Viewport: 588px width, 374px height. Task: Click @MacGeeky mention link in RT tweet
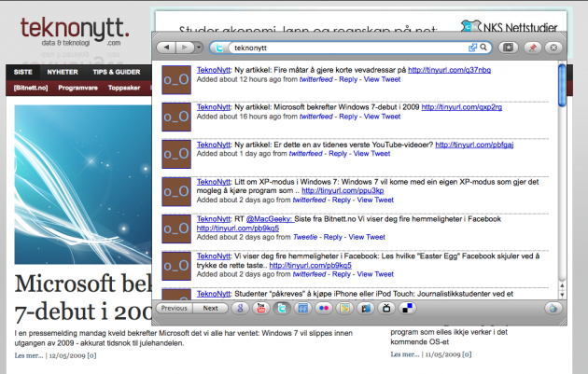coord(269,219)
